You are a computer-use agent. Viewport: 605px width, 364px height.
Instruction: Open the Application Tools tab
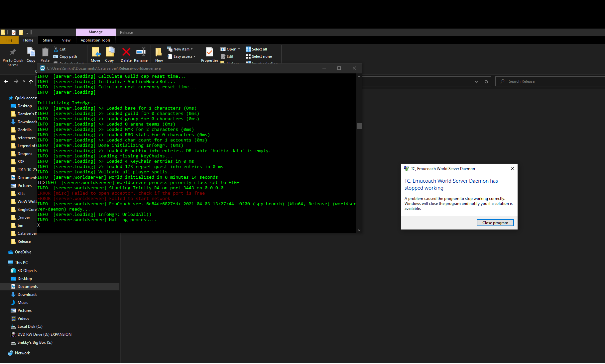coord(95,40)
